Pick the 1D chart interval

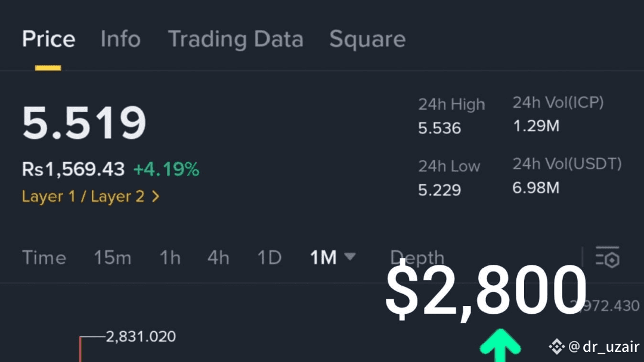269,258
